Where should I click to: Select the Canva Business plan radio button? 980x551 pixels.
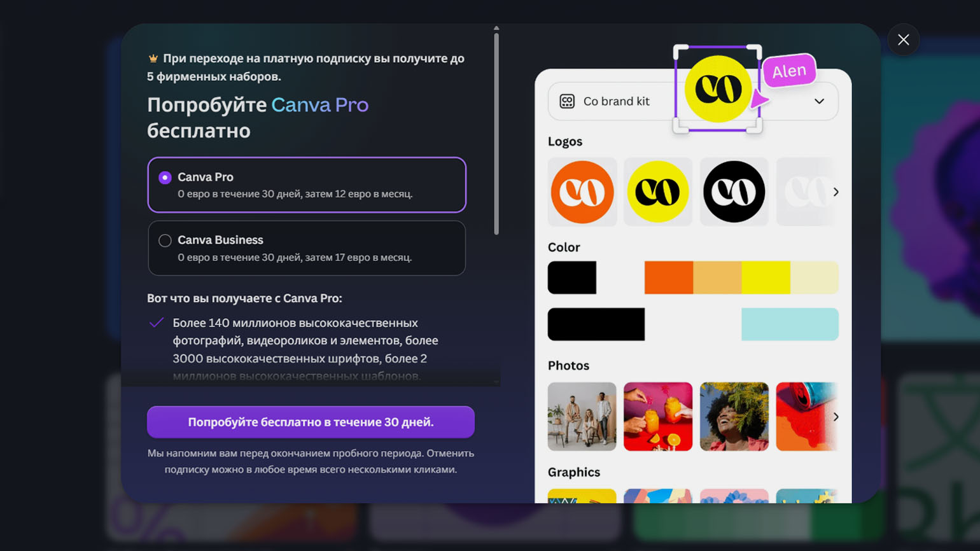tap(165, 241)
